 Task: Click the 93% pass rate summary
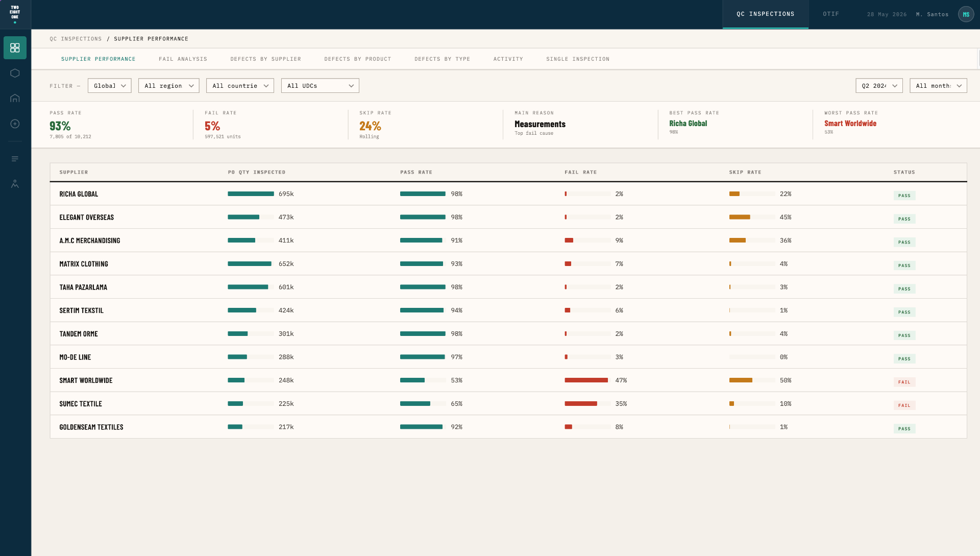[x=60, y=126]
